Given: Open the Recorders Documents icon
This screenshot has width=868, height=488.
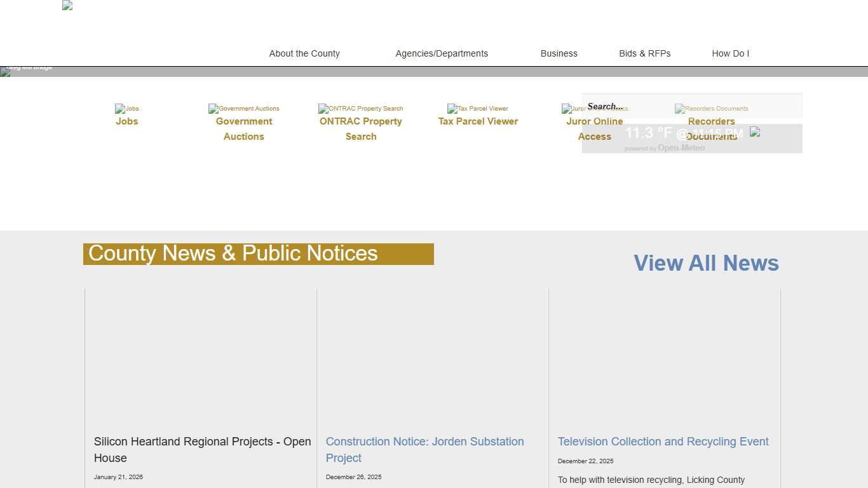Looking at the screenshot, I should (711, 109).
